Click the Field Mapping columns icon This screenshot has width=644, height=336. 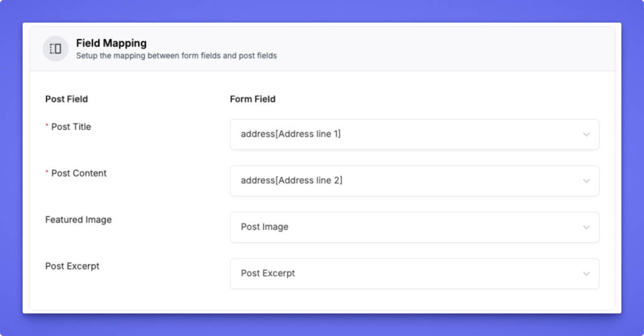tap(55, 49)
